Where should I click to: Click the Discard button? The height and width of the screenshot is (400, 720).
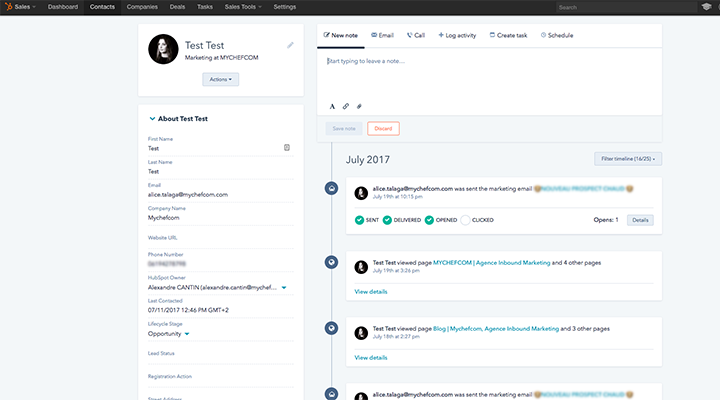(383, 129)
